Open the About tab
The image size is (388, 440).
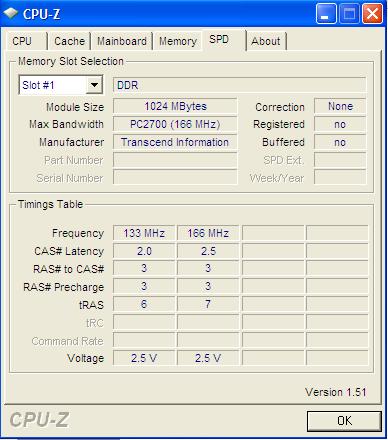(266, 41)
